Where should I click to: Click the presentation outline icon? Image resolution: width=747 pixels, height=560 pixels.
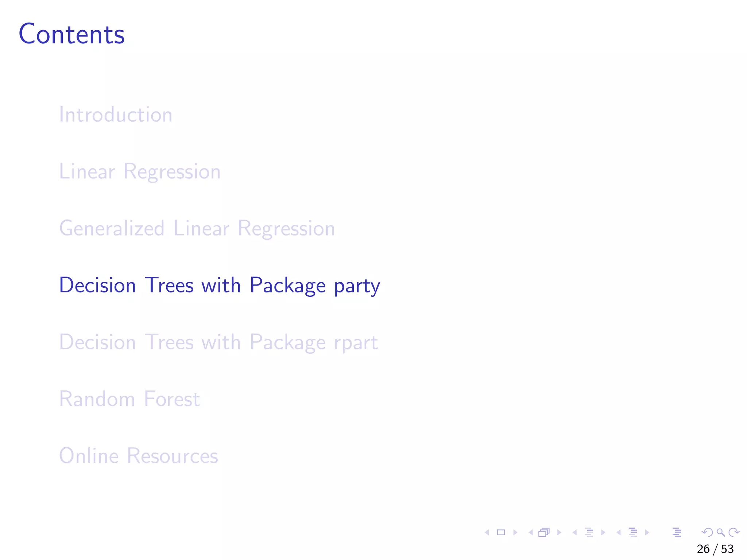pos(677,533)
